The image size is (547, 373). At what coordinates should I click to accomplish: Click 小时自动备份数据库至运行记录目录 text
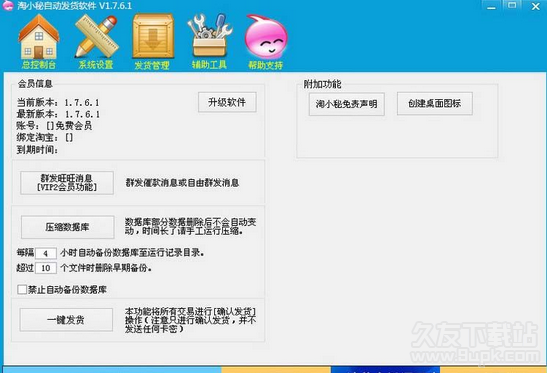pyautogui.click(x=132, y=253)
